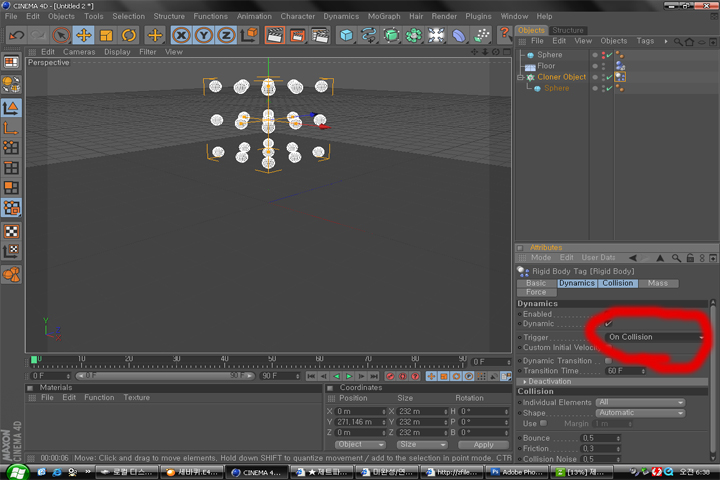Open the Render menu

tap(444, 16)
